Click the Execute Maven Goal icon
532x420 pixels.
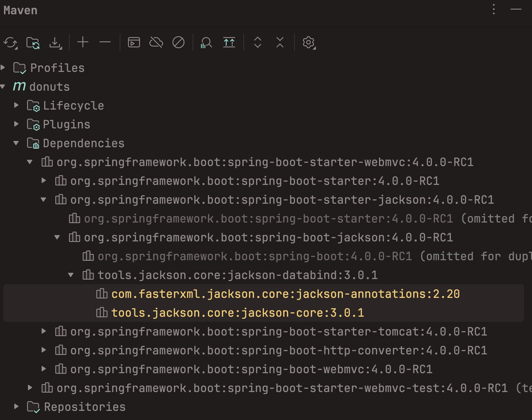pyautogui.click(x=134, y=43)
